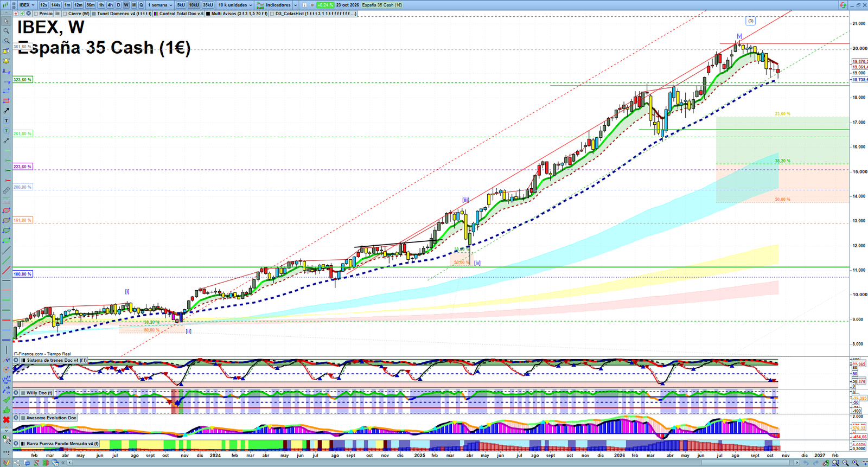The width and height of the screenshot is (868, 467).
Task: Switch to the 12s timeframe
Action: pyautogui.click(x=43, y=5)
